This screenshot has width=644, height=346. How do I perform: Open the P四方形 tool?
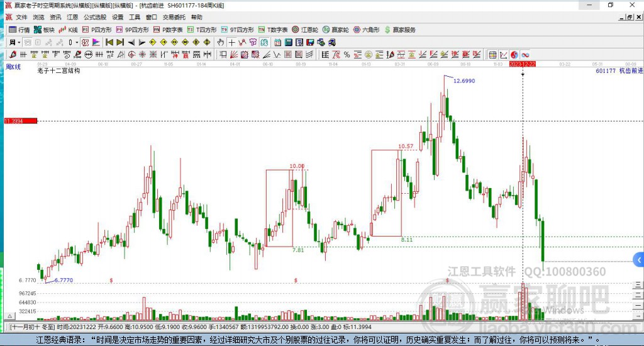click(x=97, y=30)
